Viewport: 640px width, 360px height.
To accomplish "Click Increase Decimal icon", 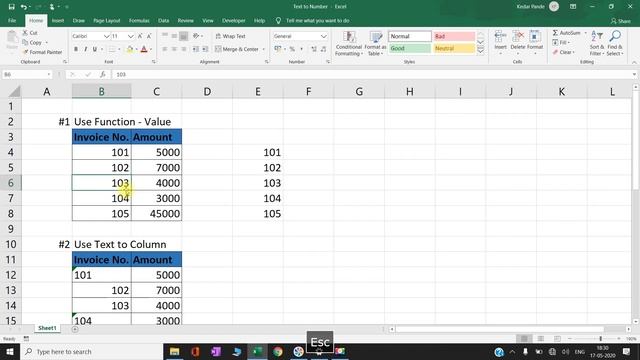I will [313, 49].
